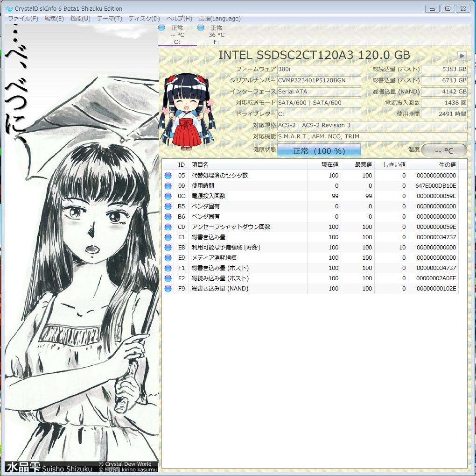Click the 正常 (100 %) health status button
The height and width of the screenshot is (476, 476).
tap(319, 151)
